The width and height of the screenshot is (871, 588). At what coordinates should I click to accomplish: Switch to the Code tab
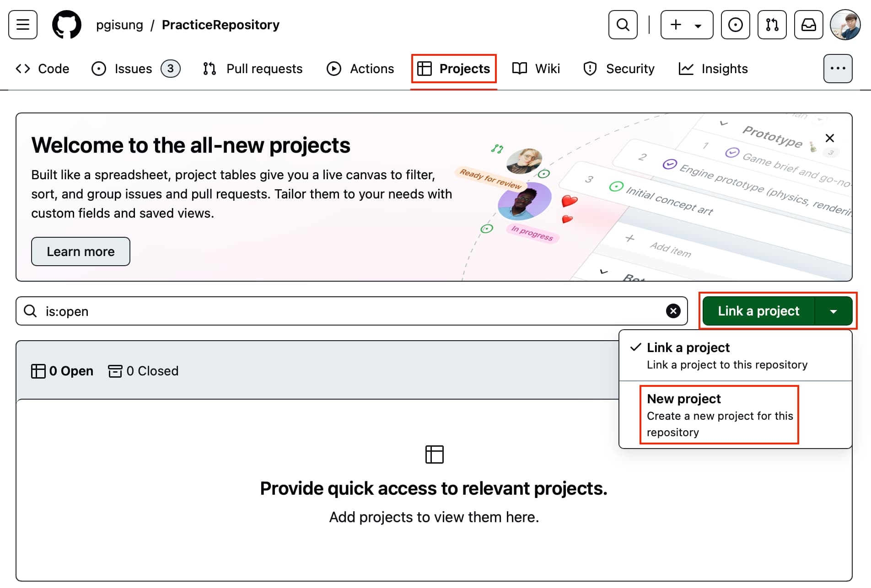(43, 69)
